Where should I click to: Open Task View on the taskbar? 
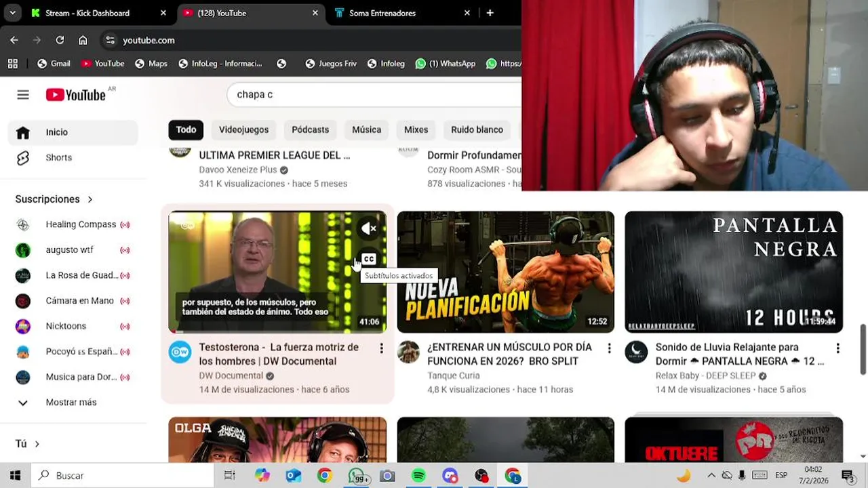[229, 476]
